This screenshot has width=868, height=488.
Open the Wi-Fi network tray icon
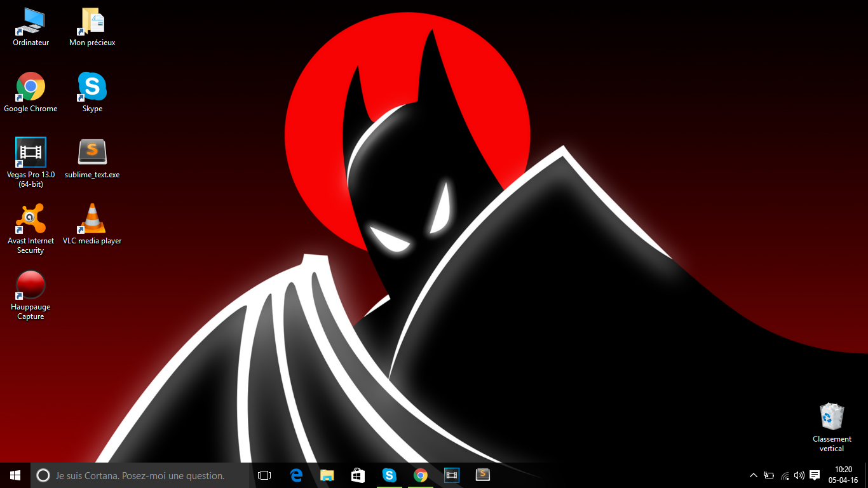click(x=785, y=475)
